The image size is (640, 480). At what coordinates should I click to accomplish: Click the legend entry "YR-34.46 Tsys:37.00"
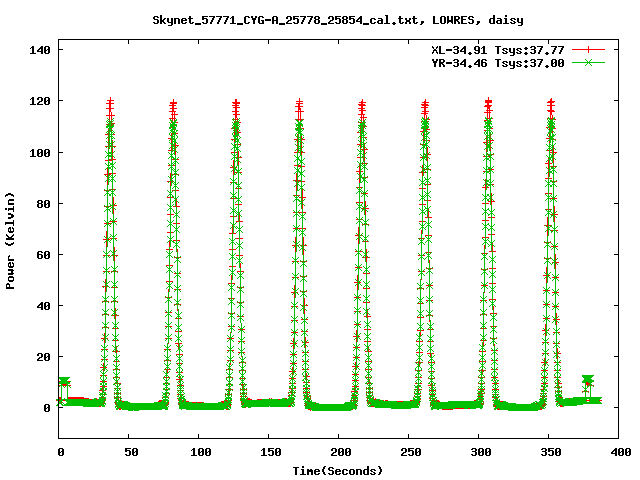pyautogui.click(x=498, y=63)
